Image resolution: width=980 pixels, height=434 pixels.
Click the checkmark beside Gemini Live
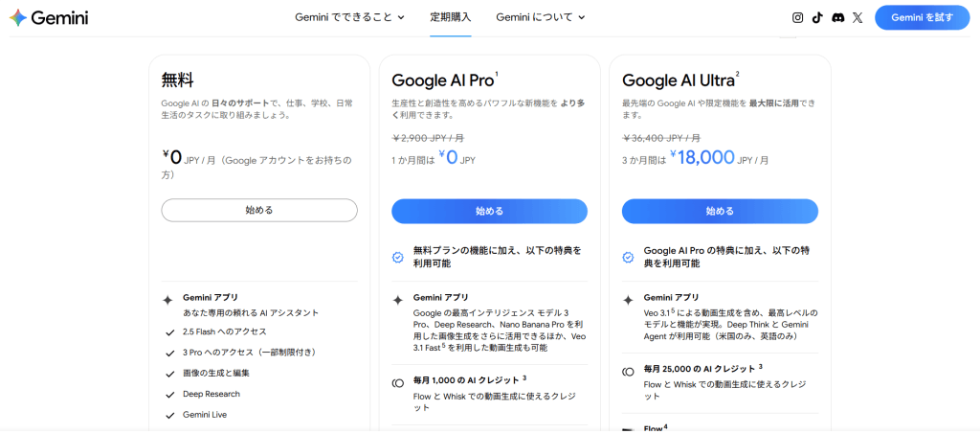168,415
